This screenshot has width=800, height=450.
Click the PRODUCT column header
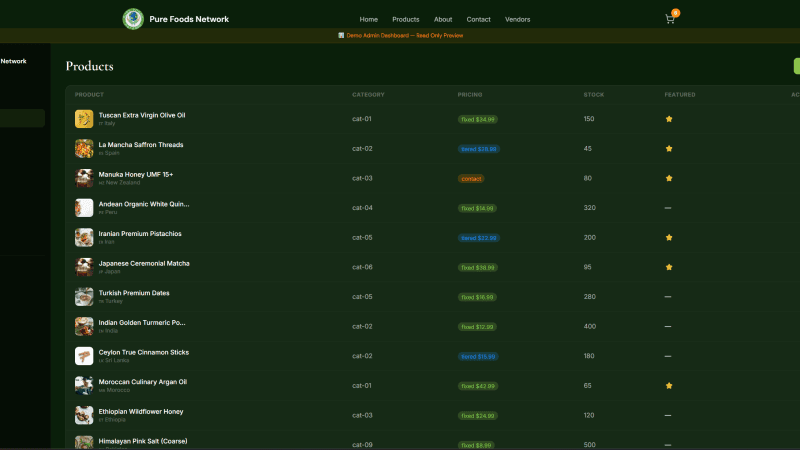(89, 95)
